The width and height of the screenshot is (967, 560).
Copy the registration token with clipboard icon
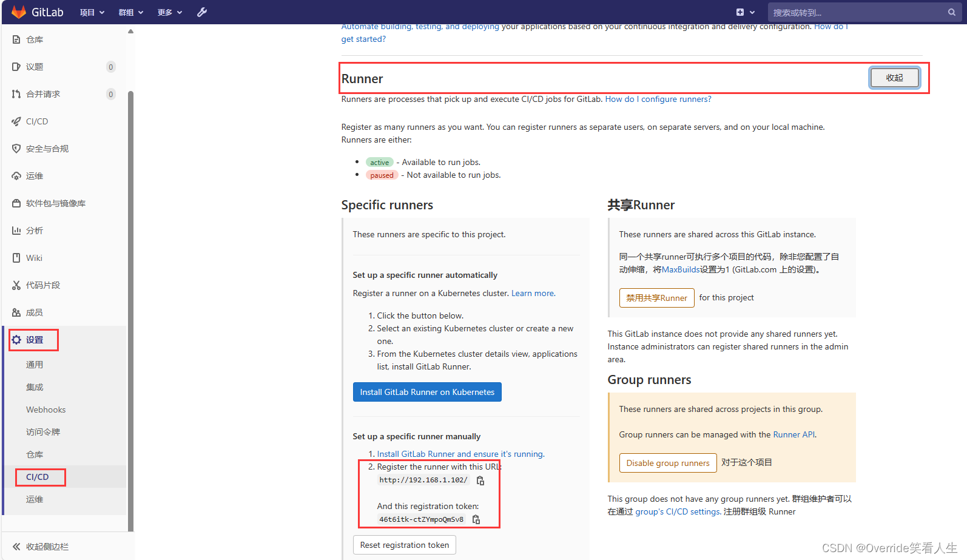pyautogui.click(x=476, y=519)
